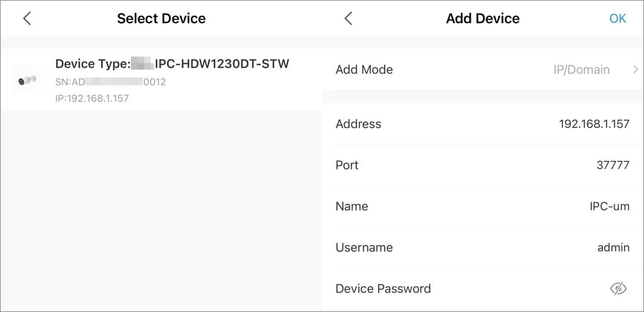Tap the Name label
The width and height of the screenshot is (644, 312).
pyautogui.click(x=352, y=206)
